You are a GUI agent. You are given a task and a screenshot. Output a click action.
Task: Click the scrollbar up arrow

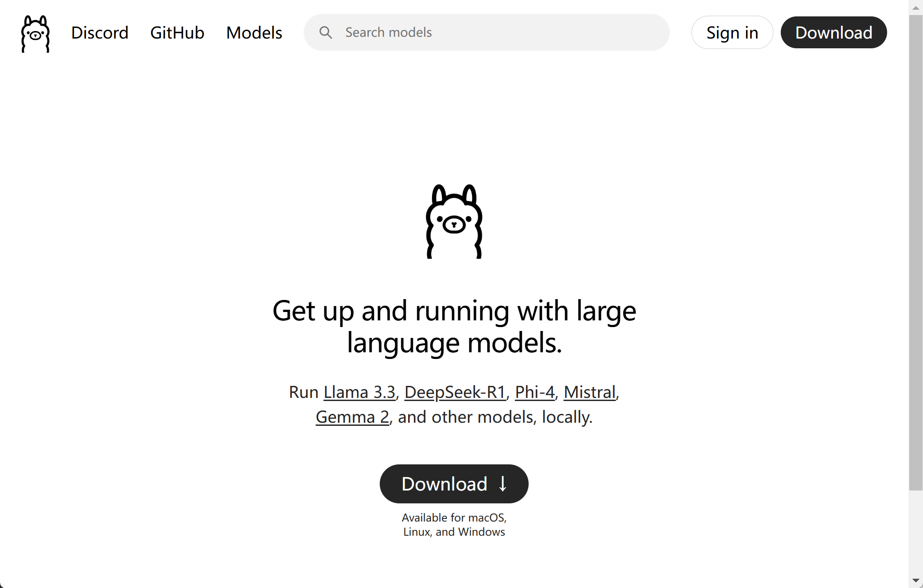click(915, 7)
